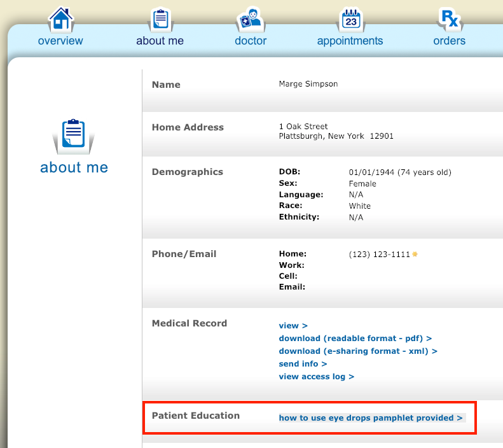Go to the appointments tab label

click(350, 41)
